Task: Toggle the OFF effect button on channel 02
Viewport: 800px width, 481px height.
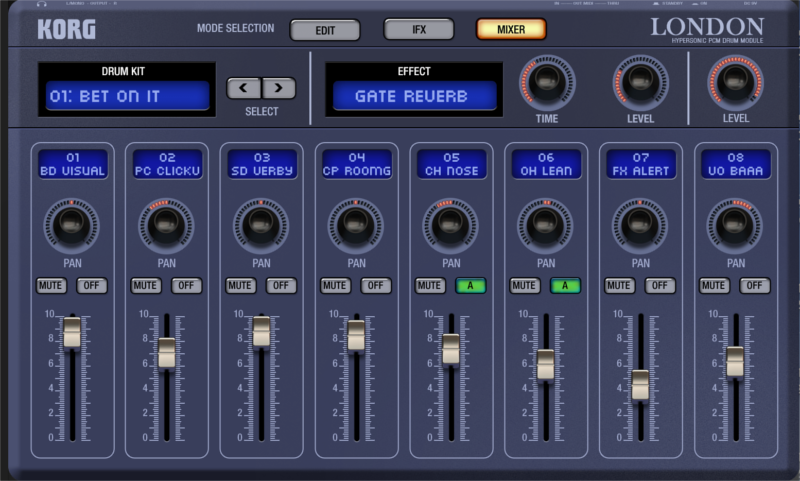Action: click(187, 286)
